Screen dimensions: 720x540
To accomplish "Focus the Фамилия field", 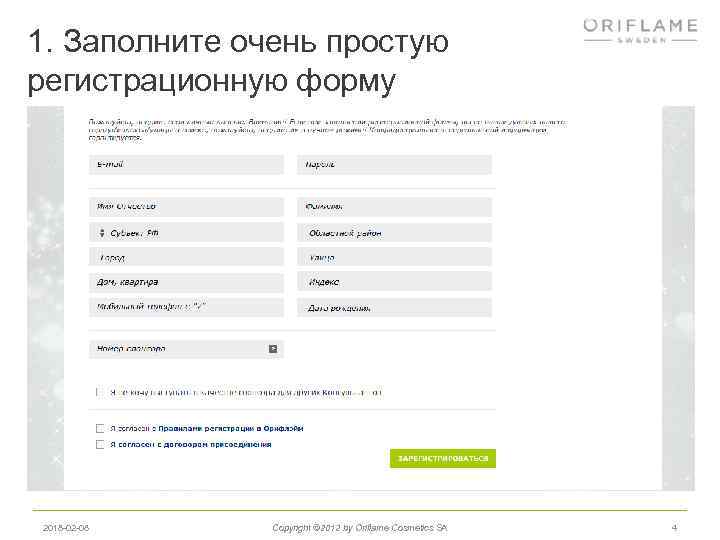I will 394,207.
